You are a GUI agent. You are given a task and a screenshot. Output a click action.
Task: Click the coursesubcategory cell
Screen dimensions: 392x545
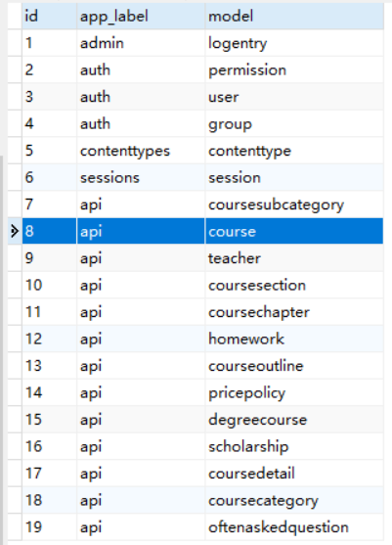coord(294,204)
